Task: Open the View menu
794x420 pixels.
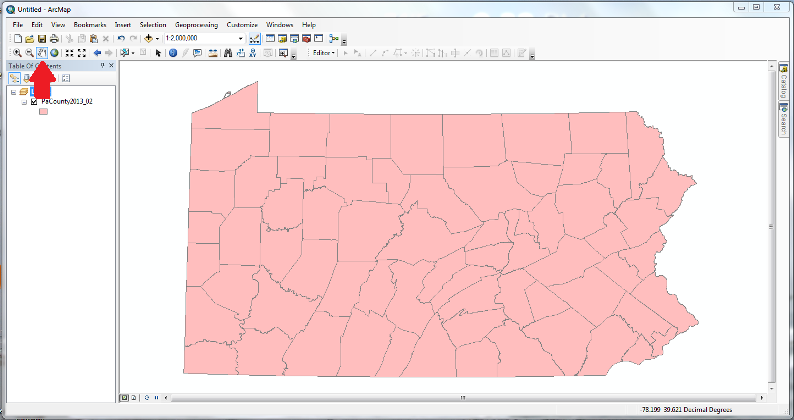Action: coord(58,24)
